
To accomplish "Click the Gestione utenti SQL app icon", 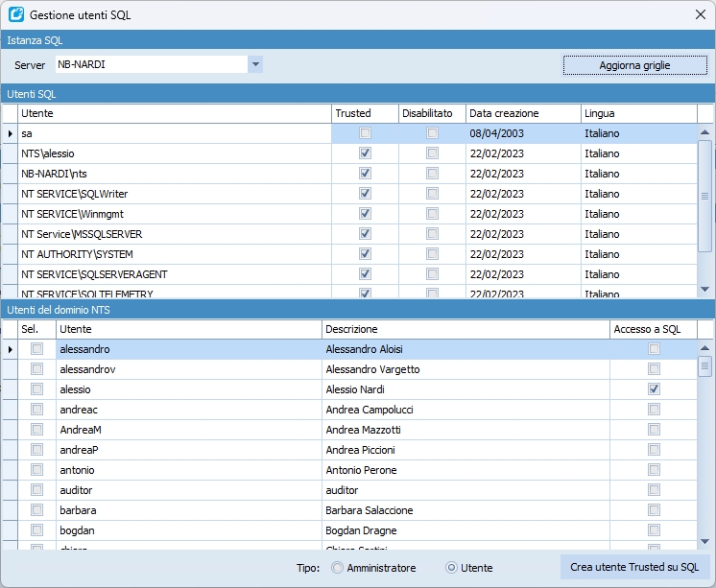I will tap(16, 15).
